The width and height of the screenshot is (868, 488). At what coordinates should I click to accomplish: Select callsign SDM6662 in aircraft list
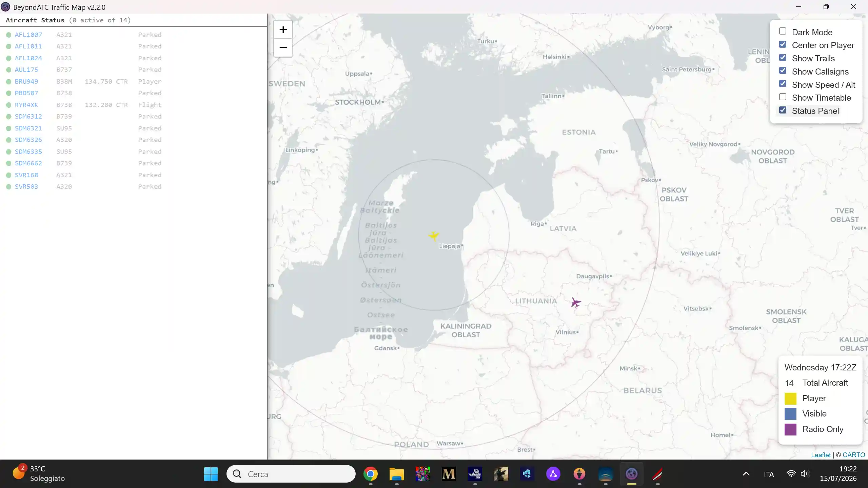(28, 163)
